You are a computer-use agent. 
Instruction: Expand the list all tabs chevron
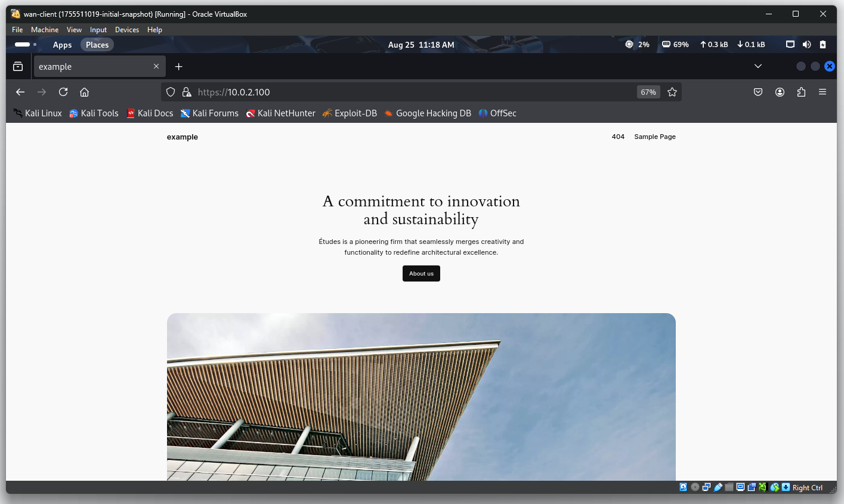pyautogui.click(x=758, y=66)
